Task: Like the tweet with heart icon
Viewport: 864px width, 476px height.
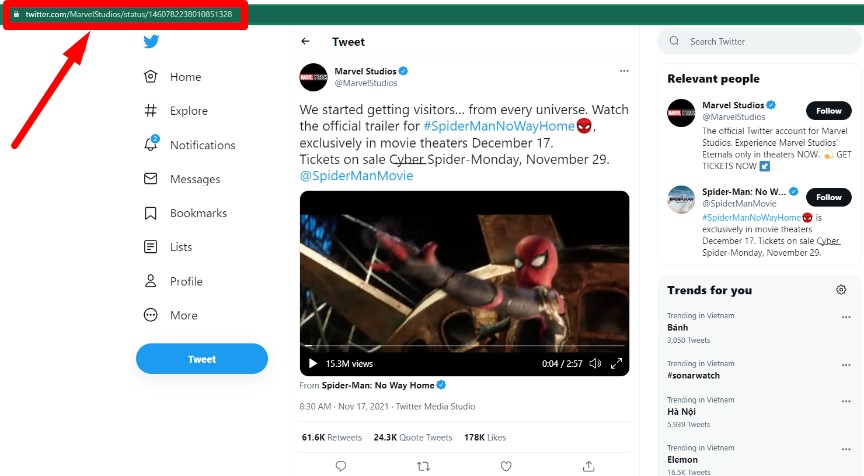Action: click(x=506, y=466)
